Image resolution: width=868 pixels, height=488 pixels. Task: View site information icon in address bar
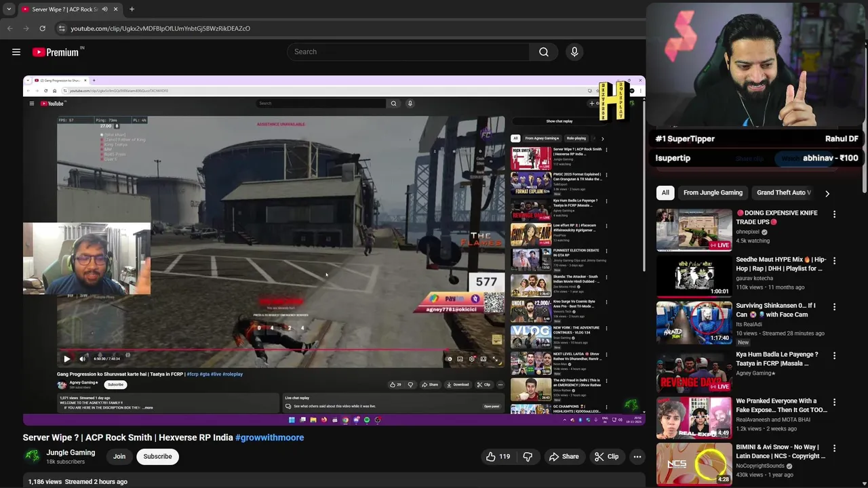coord(62,28)
